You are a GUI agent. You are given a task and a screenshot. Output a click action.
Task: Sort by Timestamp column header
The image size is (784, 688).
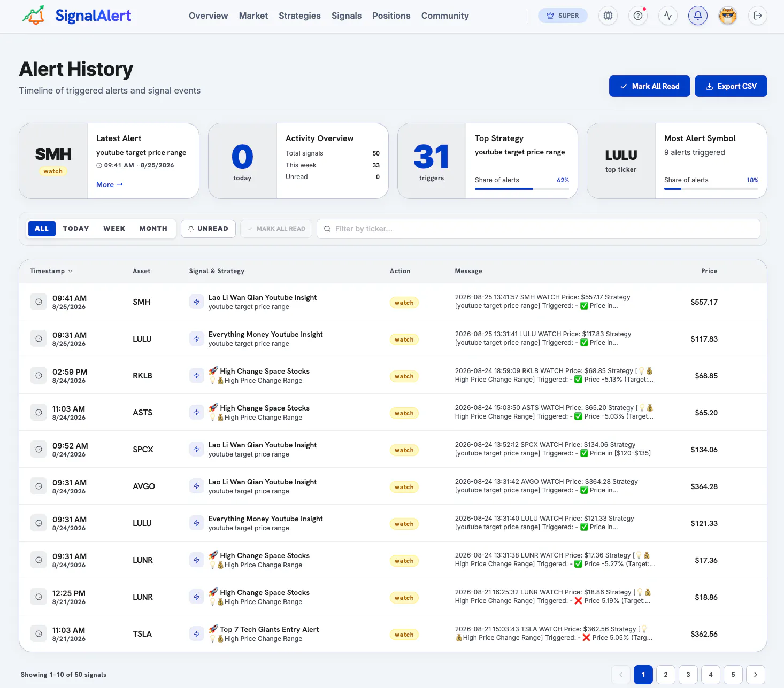click(51, 271)
